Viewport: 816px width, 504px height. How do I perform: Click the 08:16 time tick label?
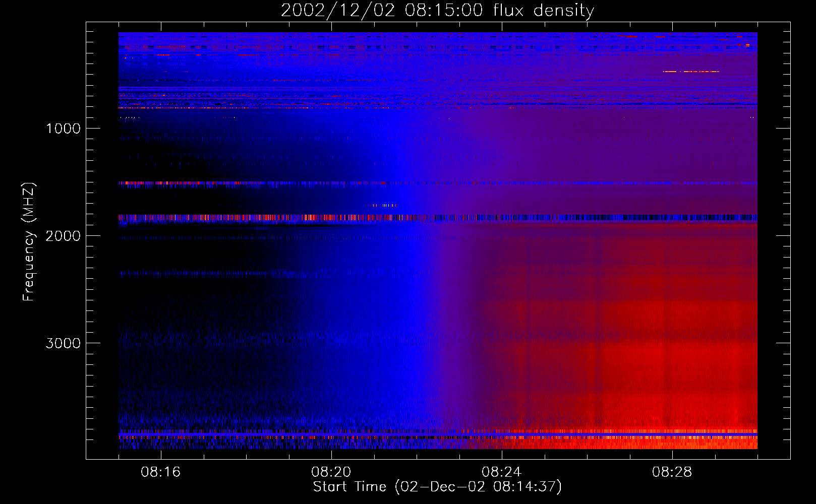[161, 472]
